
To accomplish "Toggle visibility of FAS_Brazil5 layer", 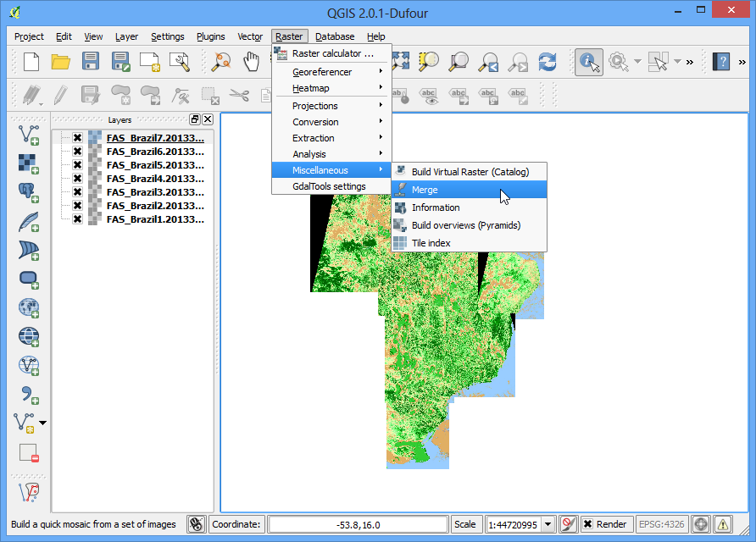I will 77,165.
